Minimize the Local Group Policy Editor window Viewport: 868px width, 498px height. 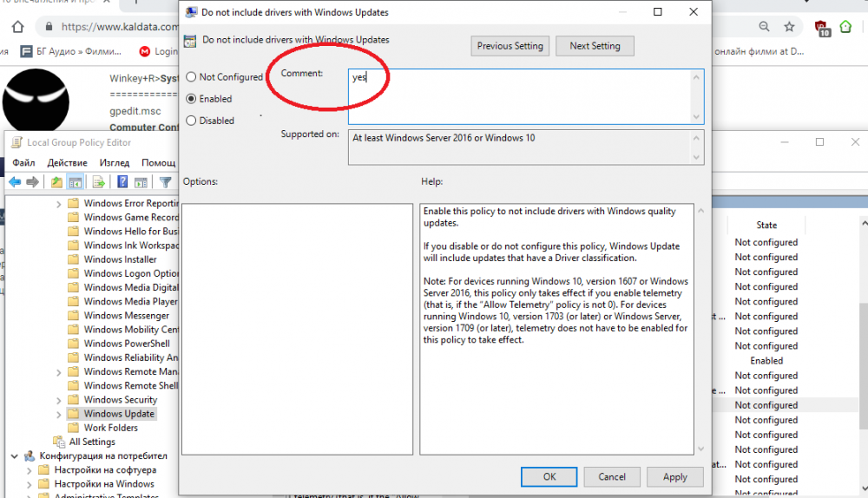(785, 142)
